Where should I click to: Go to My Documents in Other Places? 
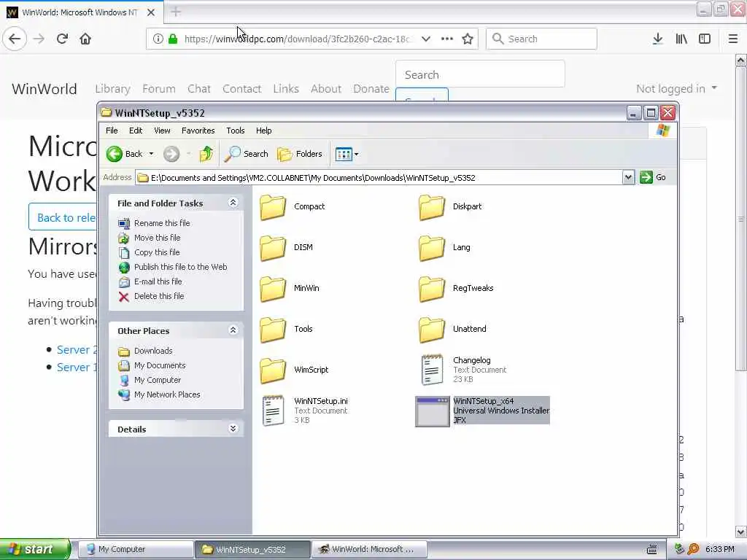pos(152,366)
